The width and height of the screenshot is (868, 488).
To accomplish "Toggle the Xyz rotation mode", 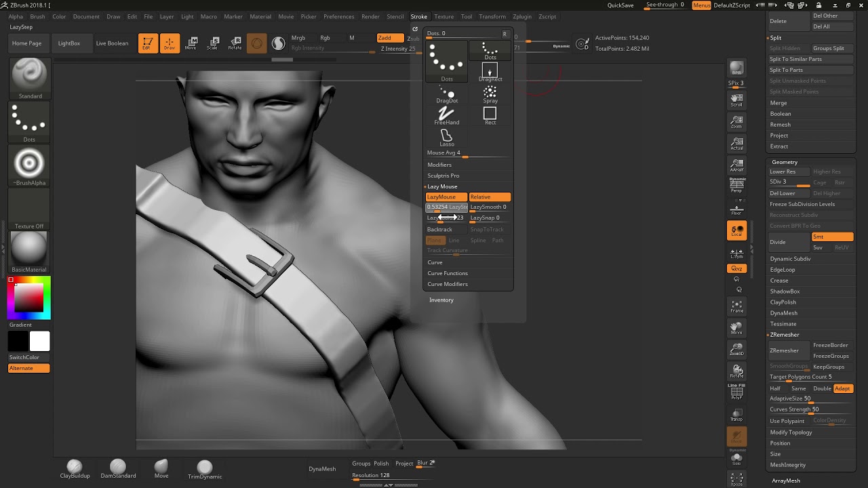I will (x=736, y=269).
